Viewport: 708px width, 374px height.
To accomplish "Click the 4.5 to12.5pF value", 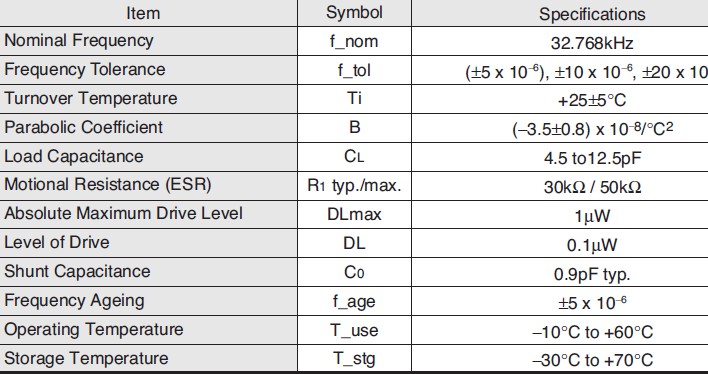I will 592,158.
